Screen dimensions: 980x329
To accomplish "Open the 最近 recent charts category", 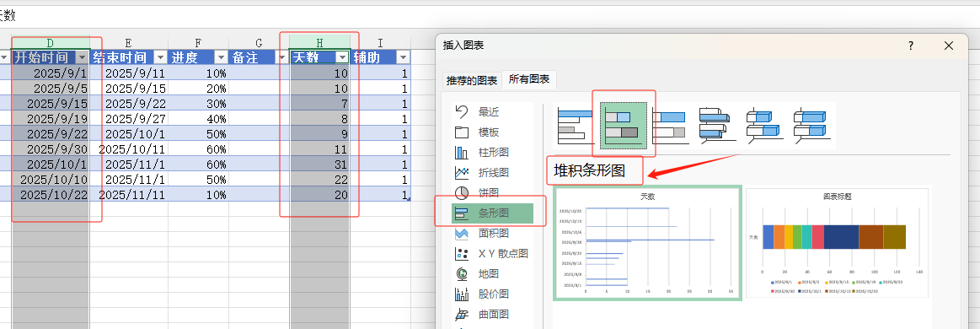I will point(492,112).
